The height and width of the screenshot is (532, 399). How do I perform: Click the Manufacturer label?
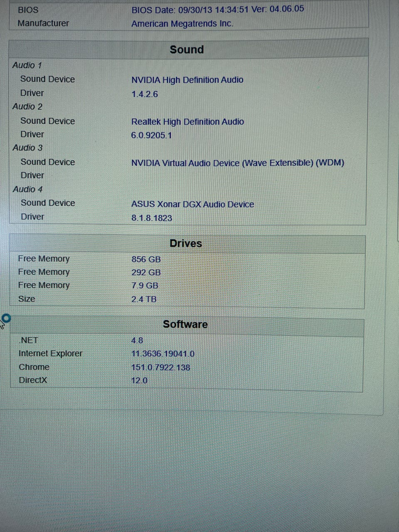43,23
